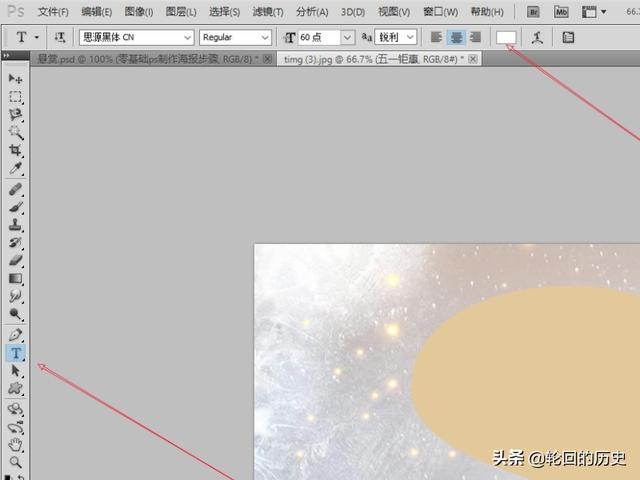Toggle left align text
The width and height of the screenshot is (640, 480).
(x=436, y=37)
